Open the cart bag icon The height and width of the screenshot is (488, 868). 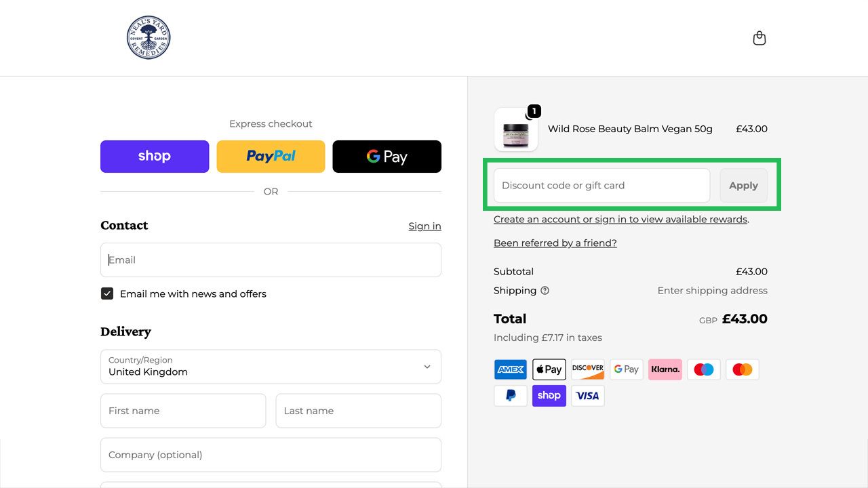pos(759,38)
